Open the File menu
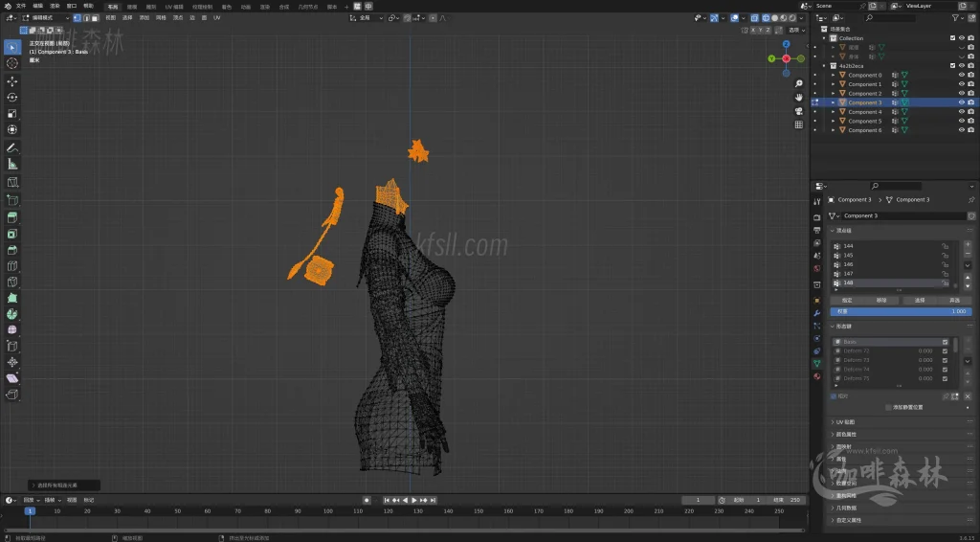 coord(21,6)
